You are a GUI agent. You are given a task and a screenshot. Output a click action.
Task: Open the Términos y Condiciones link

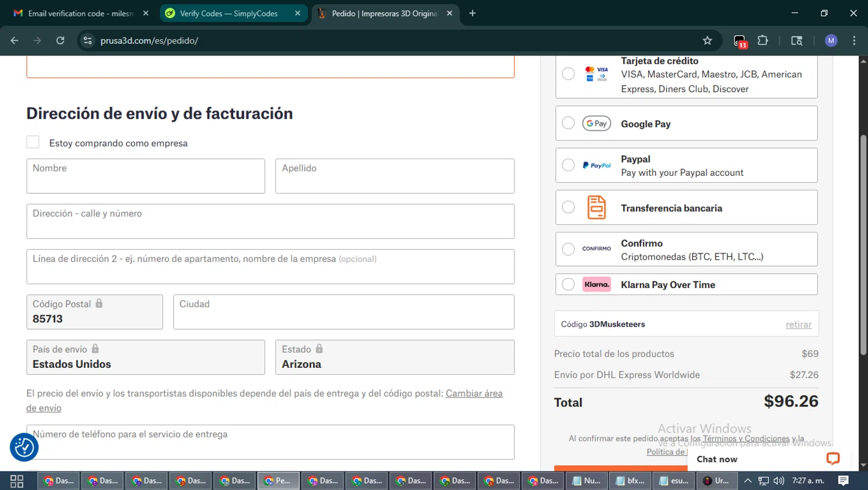[x=746, y=439]
